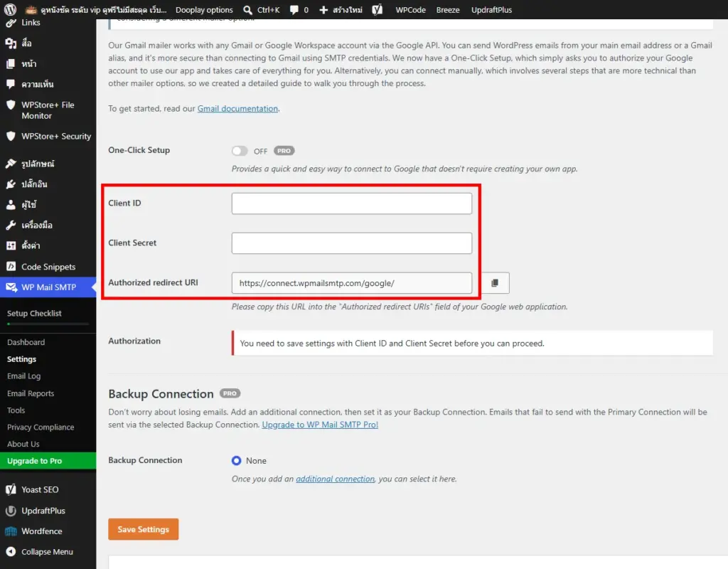Click the Save Settings button
Viewport: 728px width, 569px height.
tap(143, 529)
